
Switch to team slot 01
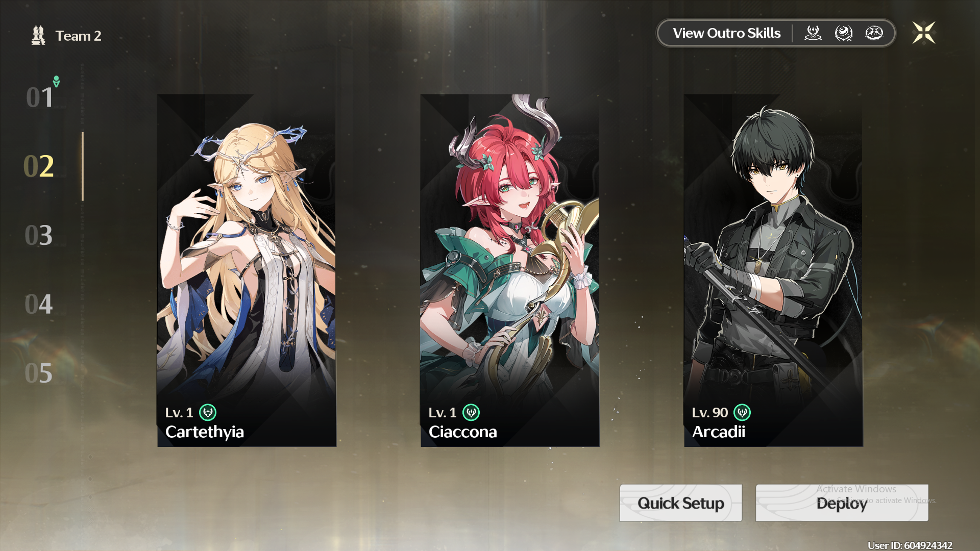pyautogui.click(x=40, y=97)
